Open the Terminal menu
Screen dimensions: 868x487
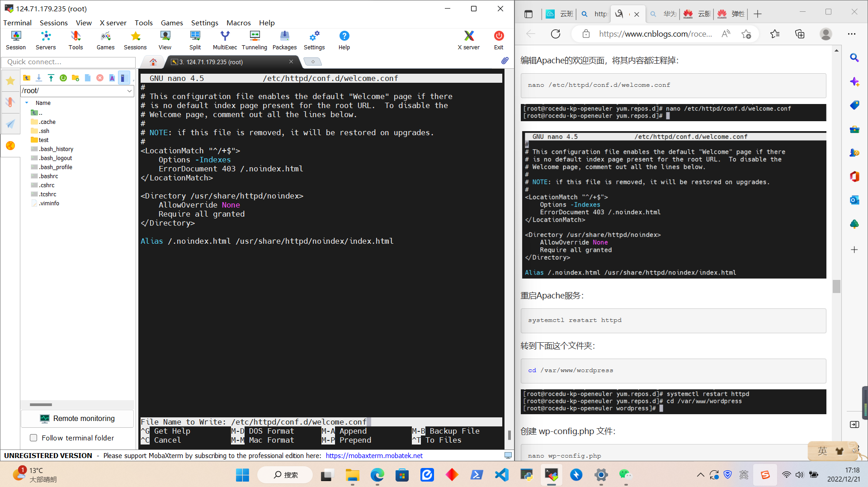tap(18, 23)
